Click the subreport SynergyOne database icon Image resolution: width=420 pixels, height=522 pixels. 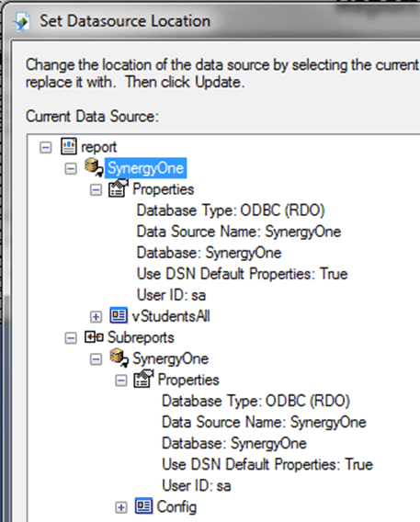pyautogui.click(x=119, y=358)
